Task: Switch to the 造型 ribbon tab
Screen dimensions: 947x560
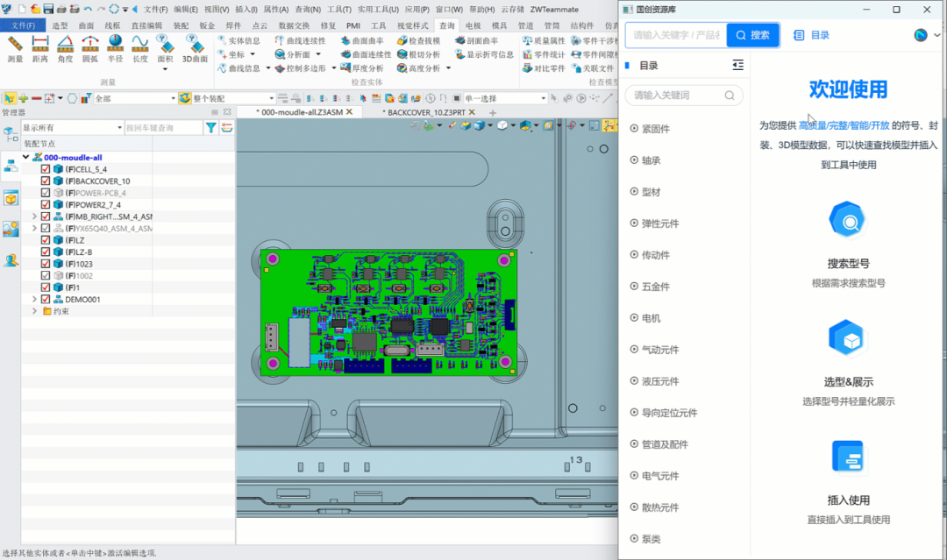Action: [x=60, y=25]
